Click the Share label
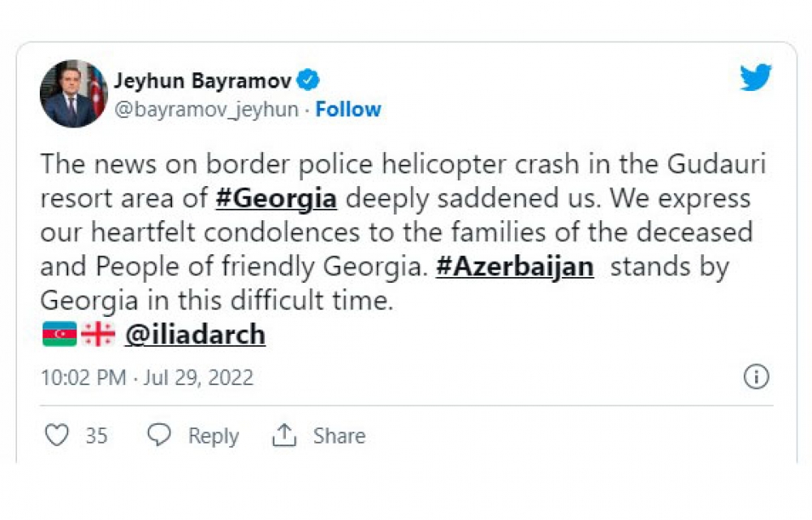 click(x=339, y=436)
